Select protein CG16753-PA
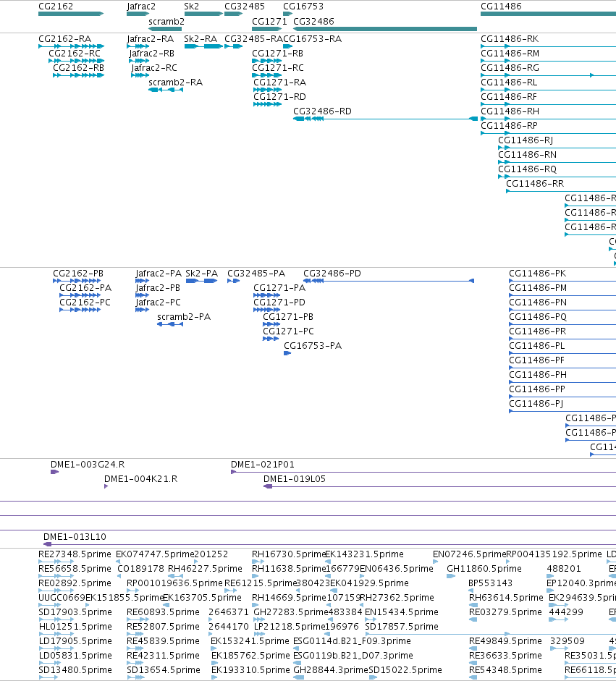Image resolution: width=616 pixels, height=681 pixels. click(x=287, y=353)
